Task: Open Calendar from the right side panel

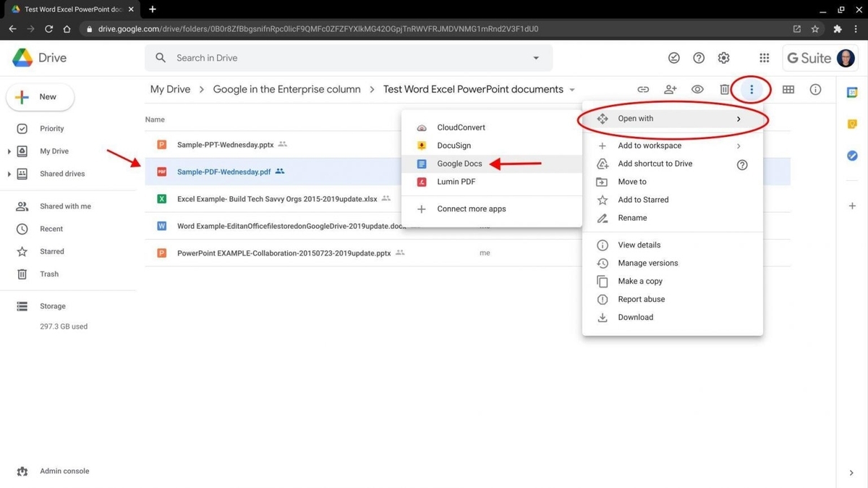Action: click(852, 92)
